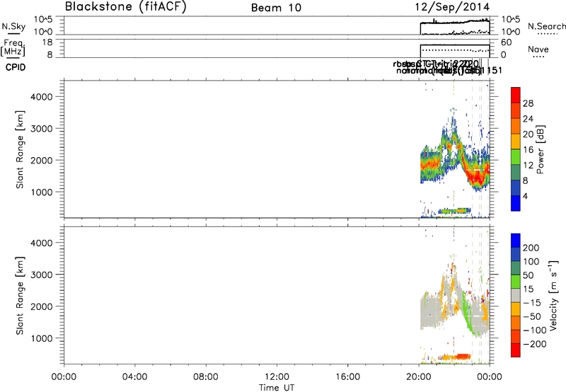Image resolution: width=566 pixels, height=392 pixels.
Task: Click the '16:00' time axis tick
Action: click(x=347, y=377)
